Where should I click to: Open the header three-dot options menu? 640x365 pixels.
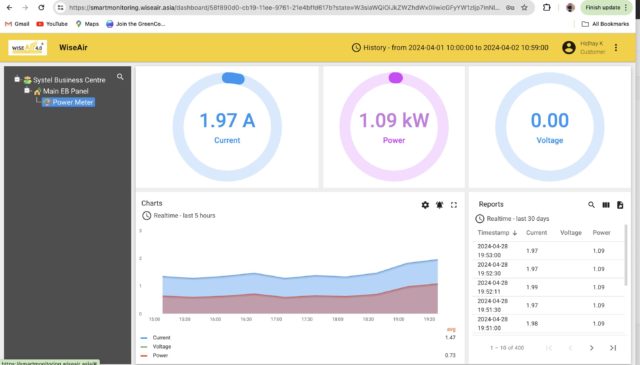point(616,47)
